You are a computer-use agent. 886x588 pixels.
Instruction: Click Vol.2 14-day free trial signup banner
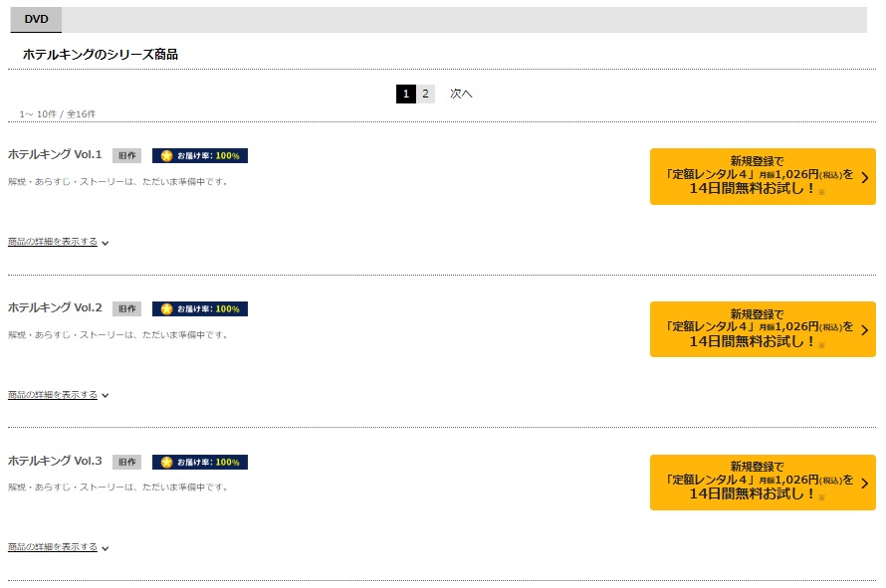763,329
